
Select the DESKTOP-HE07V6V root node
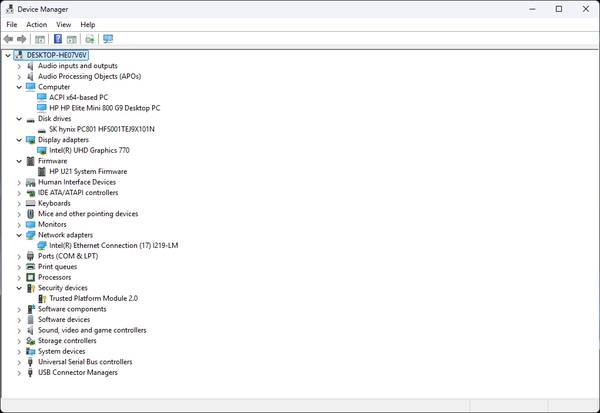coord(56,55)
